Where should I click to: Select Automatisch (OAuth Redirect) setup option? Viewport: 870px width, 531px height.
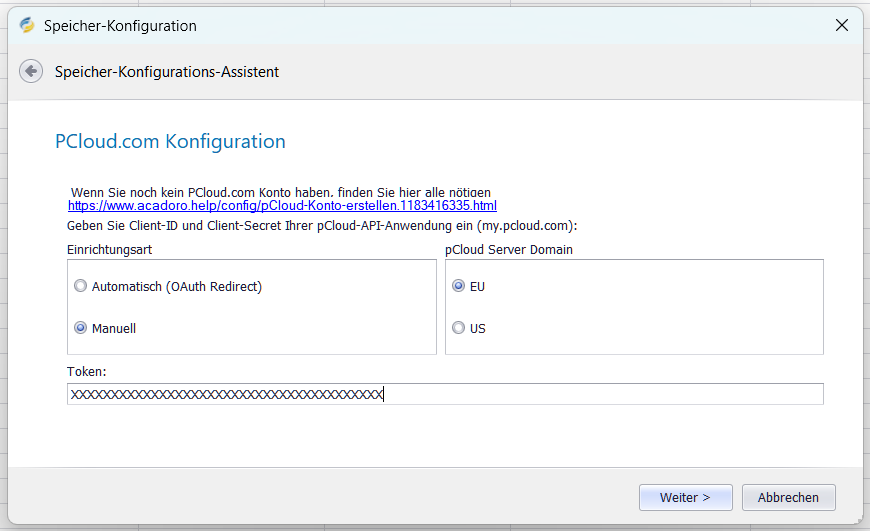coord(81,286)
